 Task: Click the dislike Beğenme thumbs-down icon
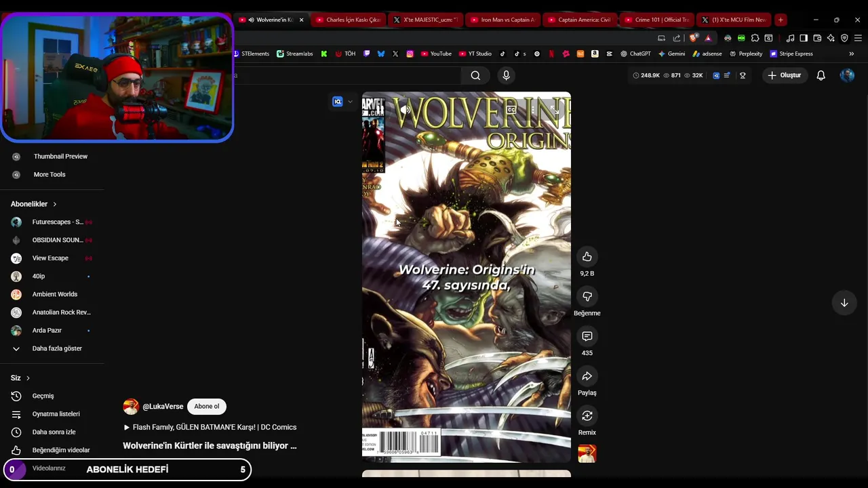tap(587, 296)
